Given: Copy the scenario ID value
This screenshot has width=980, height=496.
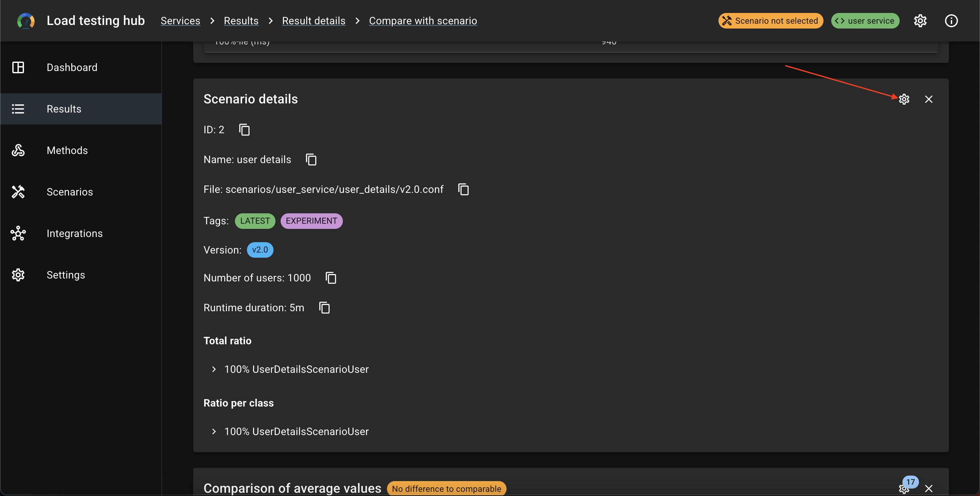Looking at the screenshot, I should pos(244,130).
